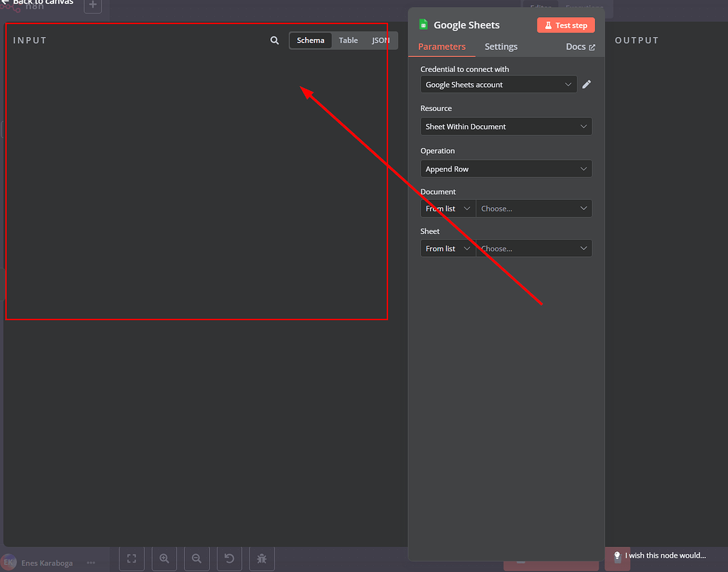Viewport: 728px width, 572px height.
Task: Click the lightbulb node feedback icon
Action: tap(617, 556)
